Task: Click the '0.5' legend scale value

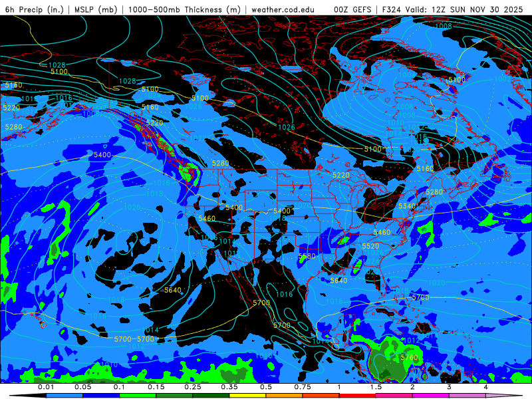Action: [266, 387]
